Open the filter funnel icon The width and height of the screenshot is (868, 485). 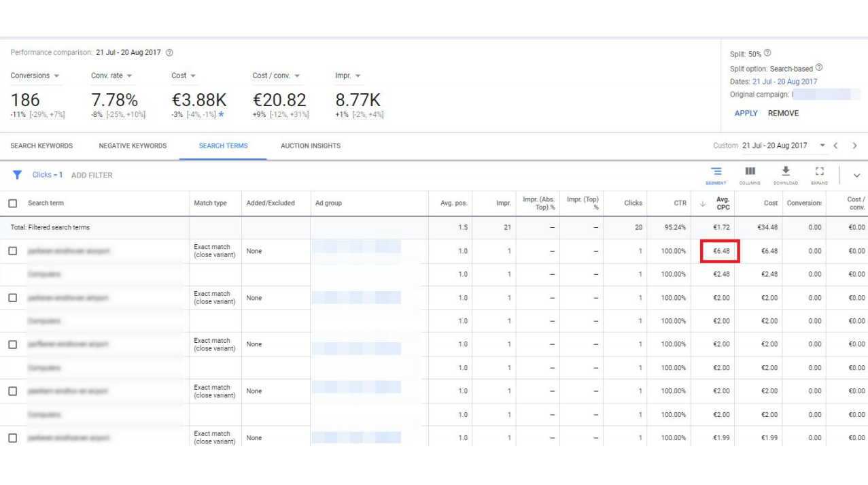click(18, 175)
